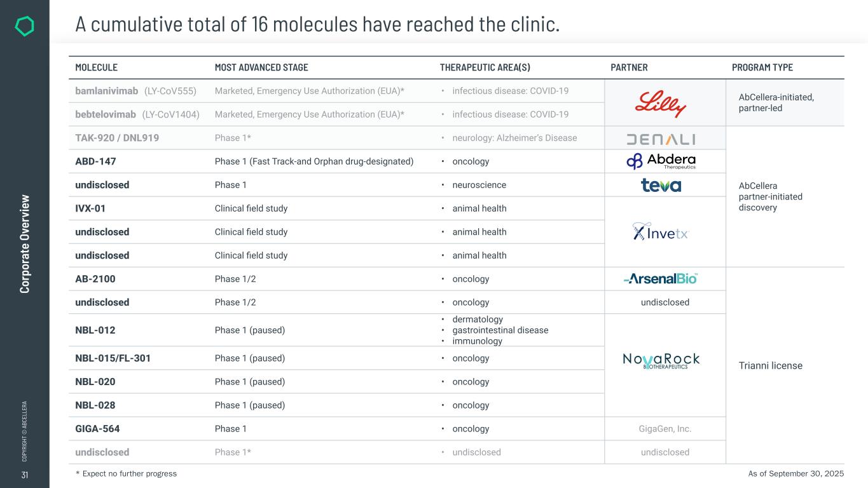Screen dimensions: 868x488
Task: Click the Teva partner logo
Action: pyautogui.click(x=661, y=185)
